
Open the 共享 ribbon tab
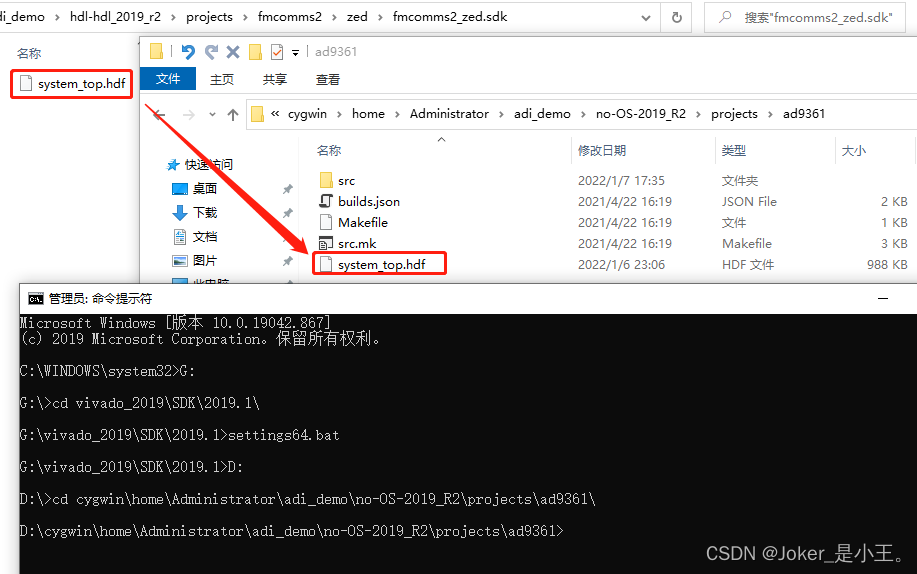coord(274,80)
